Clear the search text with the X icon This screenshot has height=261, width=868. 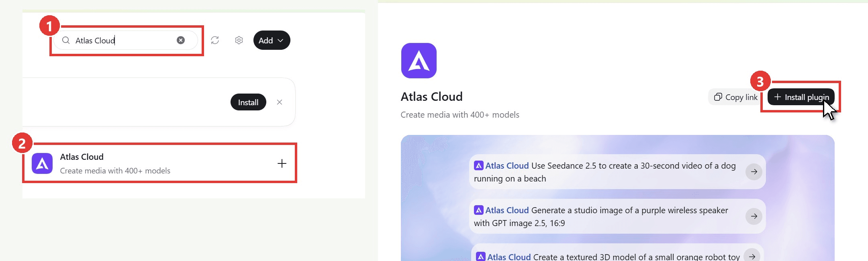[x=181, y=40]
